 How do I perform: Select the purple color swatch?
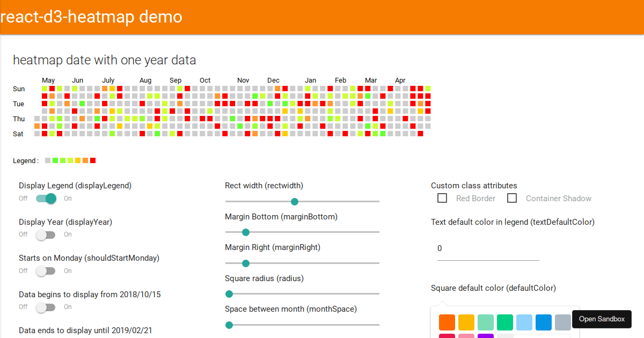486,335
